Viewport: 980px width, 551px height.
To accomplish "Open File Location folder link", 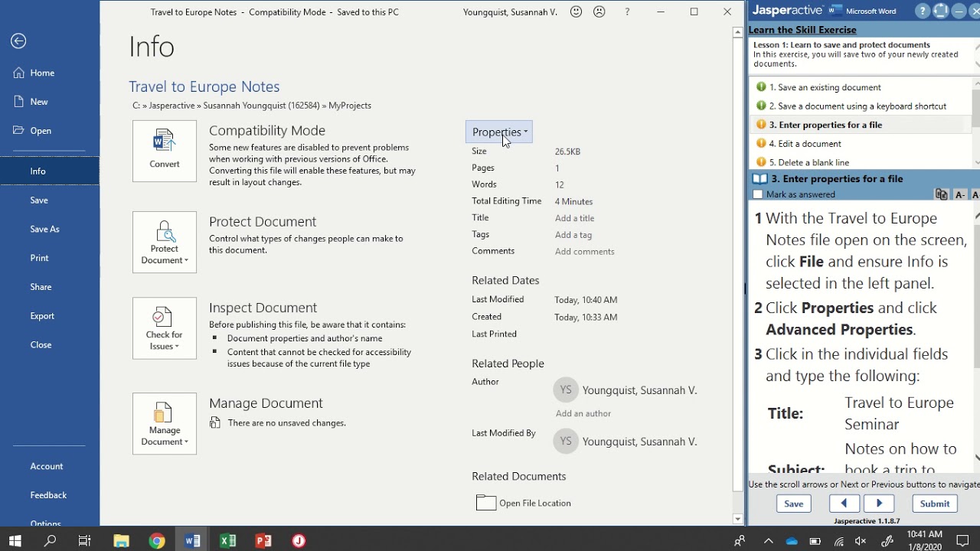I will coord(524,503).
